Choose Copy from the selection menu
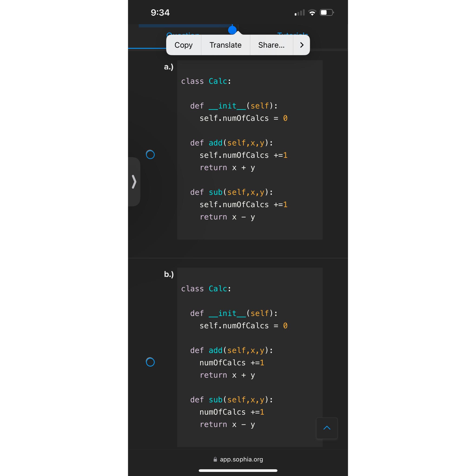 pos(184,45)
